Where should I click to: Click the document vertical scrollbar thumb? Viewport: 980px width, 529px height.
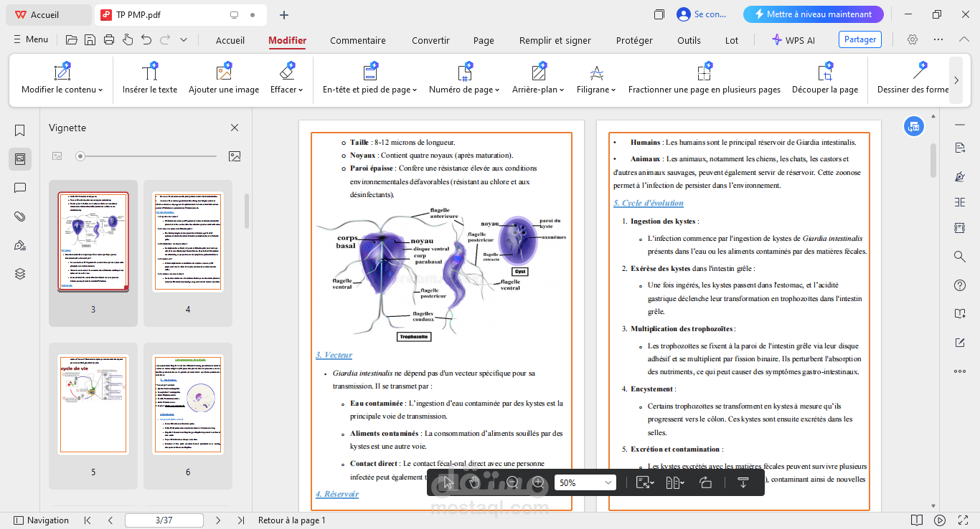pos(933,160)
